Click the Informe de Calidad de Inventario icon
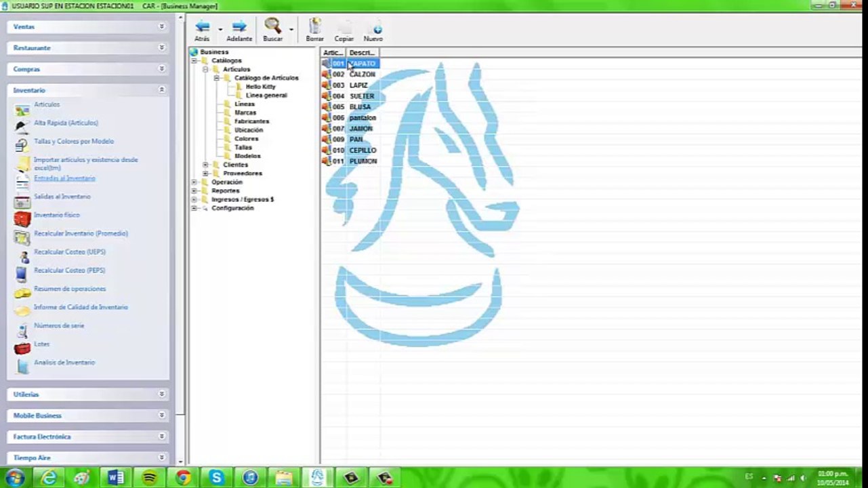 (x=22, y=310)
